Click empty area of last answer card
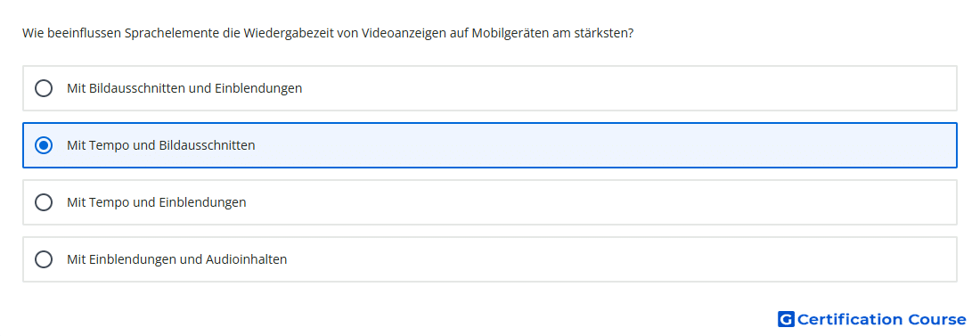This screenshot has width=980, height=336. click(x=619, y=259)
